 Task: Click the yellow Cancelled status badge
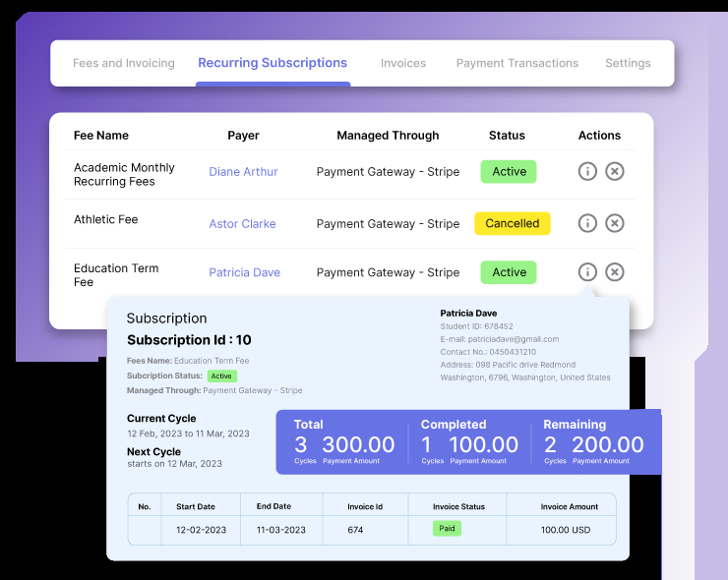click(x=512, y=223)
